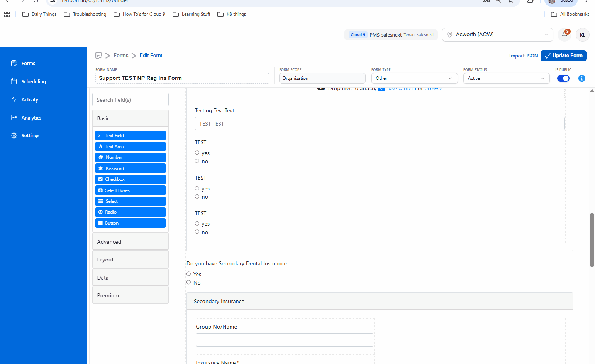Toggle the Is Public switch
The image size is (595, 364).
(x=563, y=78)
